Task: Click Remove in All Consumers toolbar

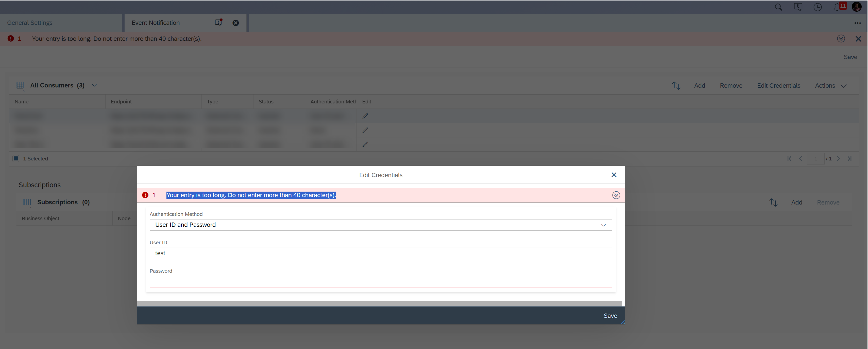Action: pyautogui.click(x=731, y=86)
